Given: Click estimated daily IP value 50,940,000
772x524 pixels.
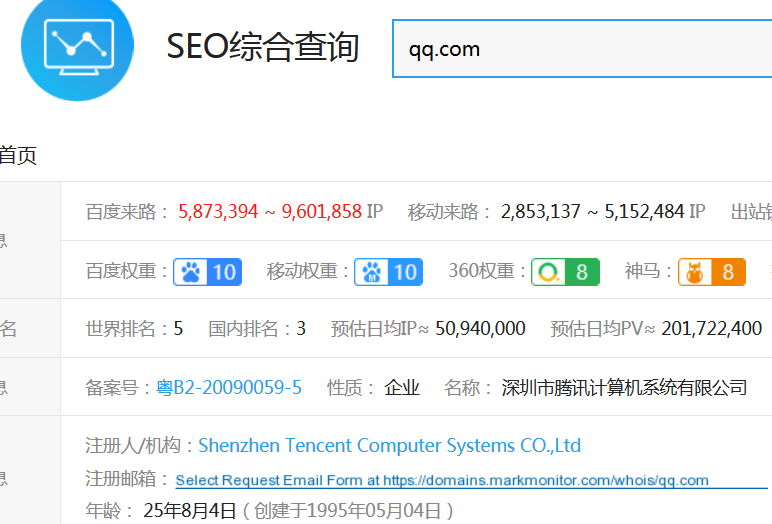Looking at the screenshot, I should [480, 328].
